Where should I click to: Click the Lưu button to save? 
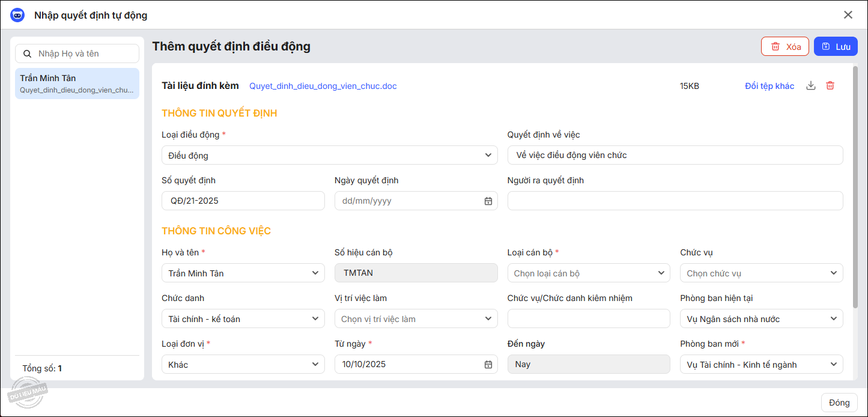point(836,46)
